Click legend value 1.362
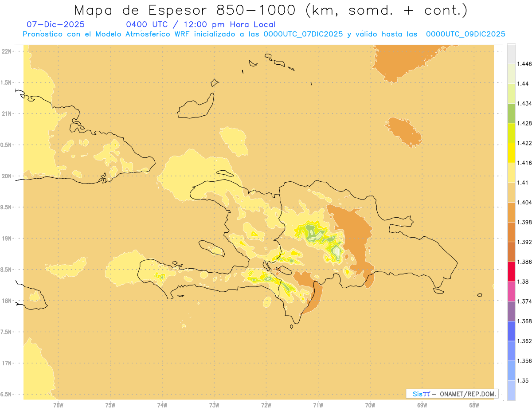The height and width of the screenshot is (411, 532). pyautogui.click(x=524, y=341)
